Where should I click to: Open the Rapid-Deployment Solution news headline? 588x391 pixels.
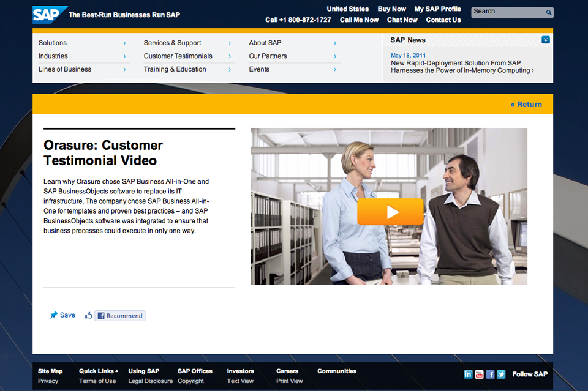pos(462,67)
